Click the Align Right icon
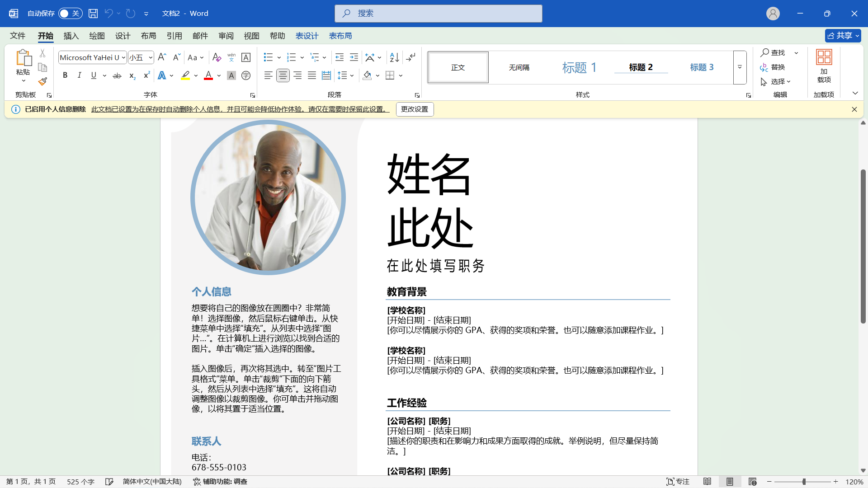This screenshot has height=488, width=868. click(297, 75)
